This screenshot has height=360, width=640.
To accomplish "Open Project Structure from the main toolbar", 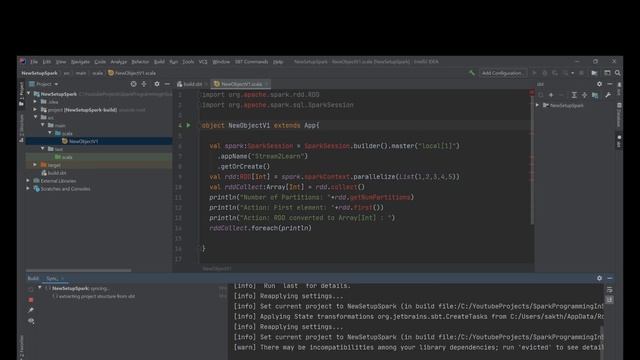I will coord(594,73).
